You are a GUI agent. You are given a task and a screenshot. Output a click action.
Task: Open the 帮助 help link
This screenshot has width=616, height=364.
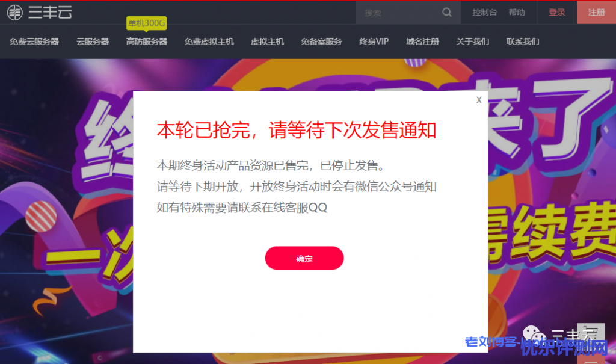coord(517,12)
